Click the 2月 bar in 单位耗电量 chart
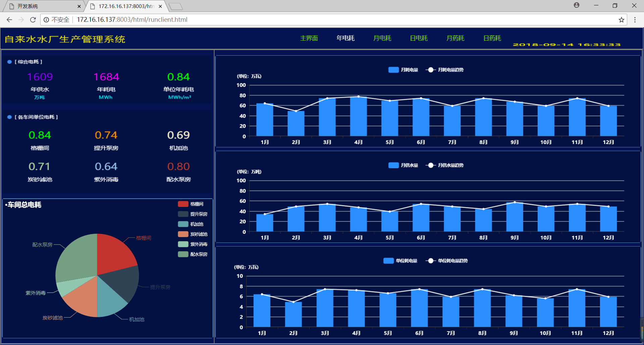The width and height of the screenshot is (644, 345). tap(293, 315)
